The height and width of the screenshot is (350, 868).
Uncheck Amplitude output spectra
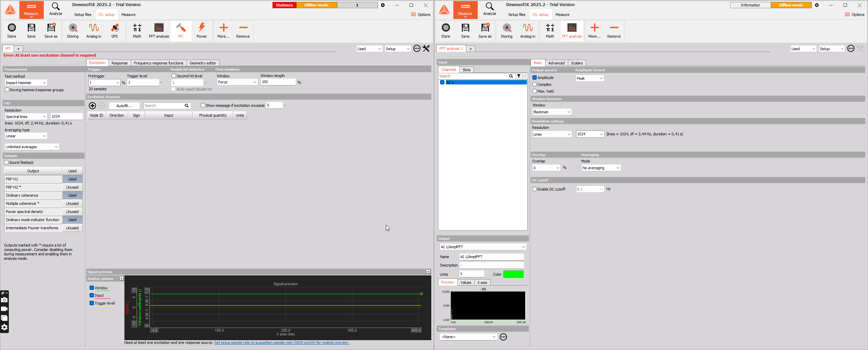point(534,78)
